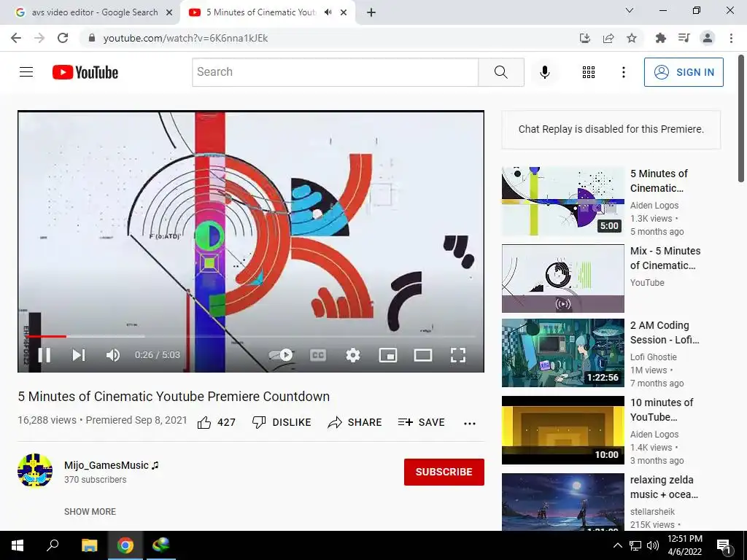Open Chrome extensions puzzle icon
Viewport: 747px width, 560px height.
660,38
